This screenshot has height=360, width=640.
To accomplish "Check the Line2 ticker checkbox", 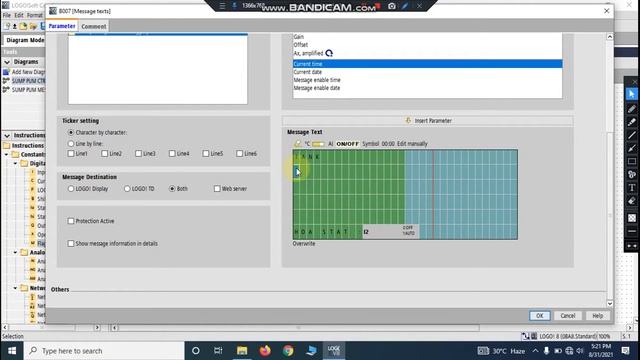I will 104,153.
